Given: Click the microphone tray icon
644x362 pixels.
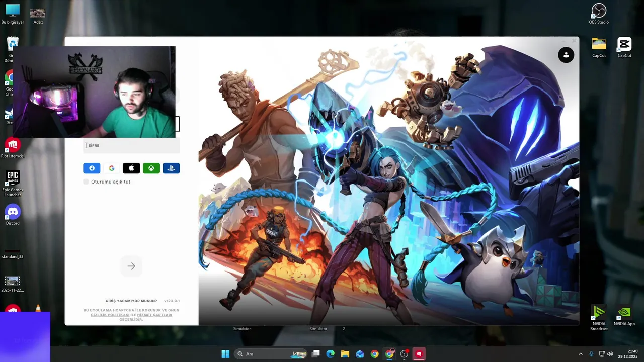Looking at the screenshot, I should click(592, 354).
